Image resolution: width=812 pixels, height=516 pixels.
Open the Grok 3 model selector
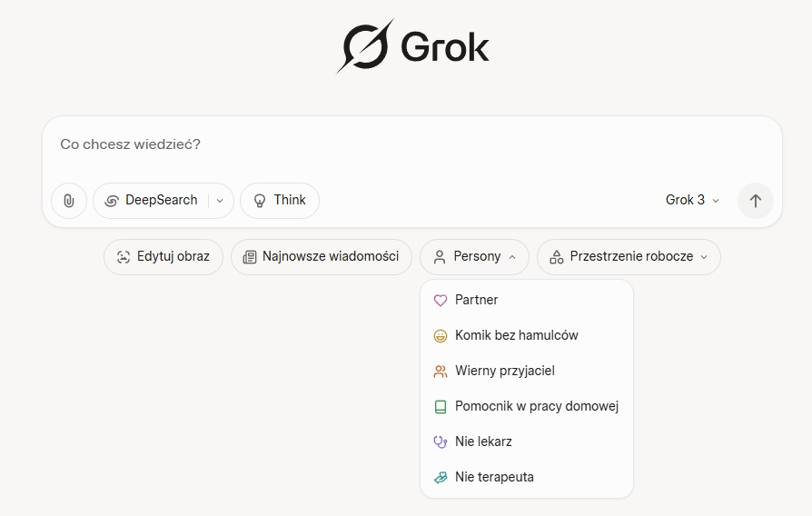tap(692, 201)
